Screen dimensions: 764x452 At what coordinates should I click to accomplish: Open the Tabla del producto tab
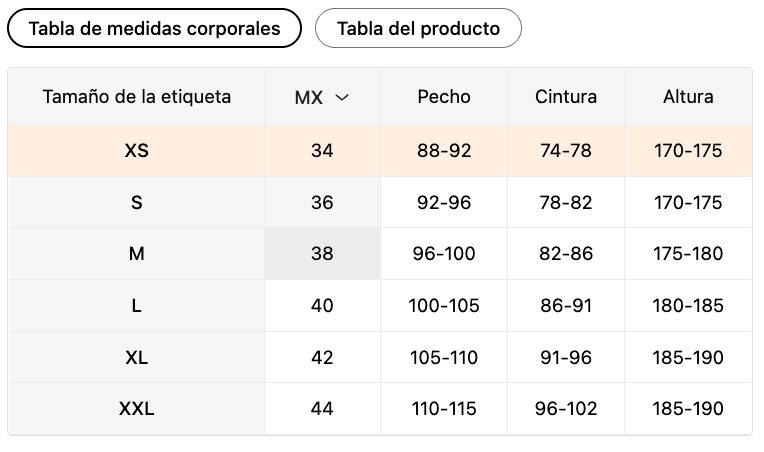click(x=418, y=28)
